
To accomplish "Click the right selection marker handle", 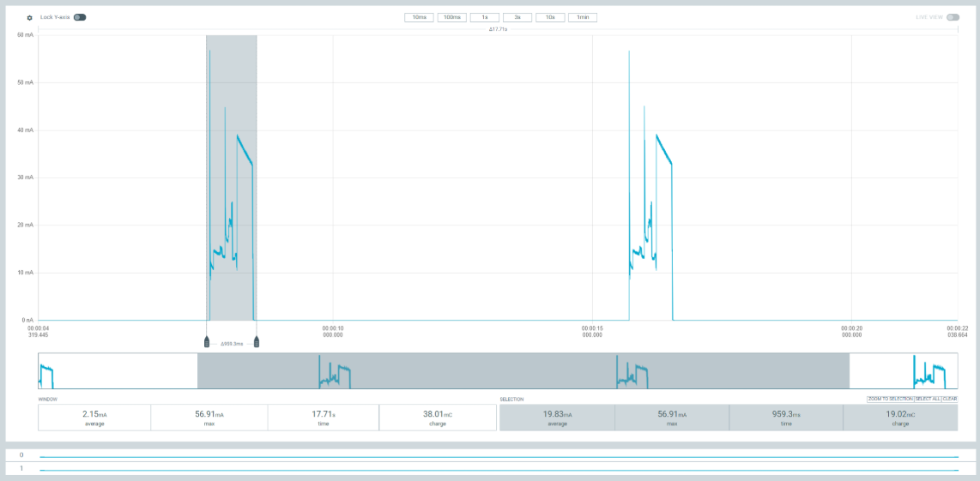I will point(257,343).
